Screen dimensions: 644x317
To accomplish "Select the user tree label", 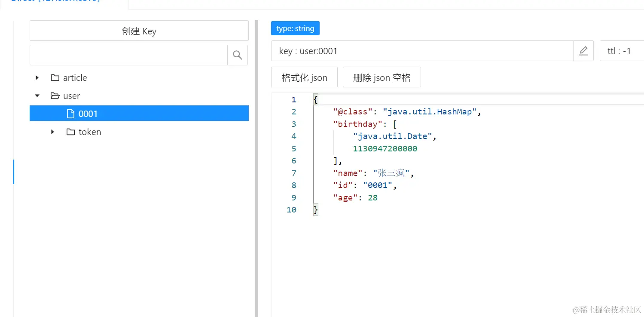I will tap(72, 96).
